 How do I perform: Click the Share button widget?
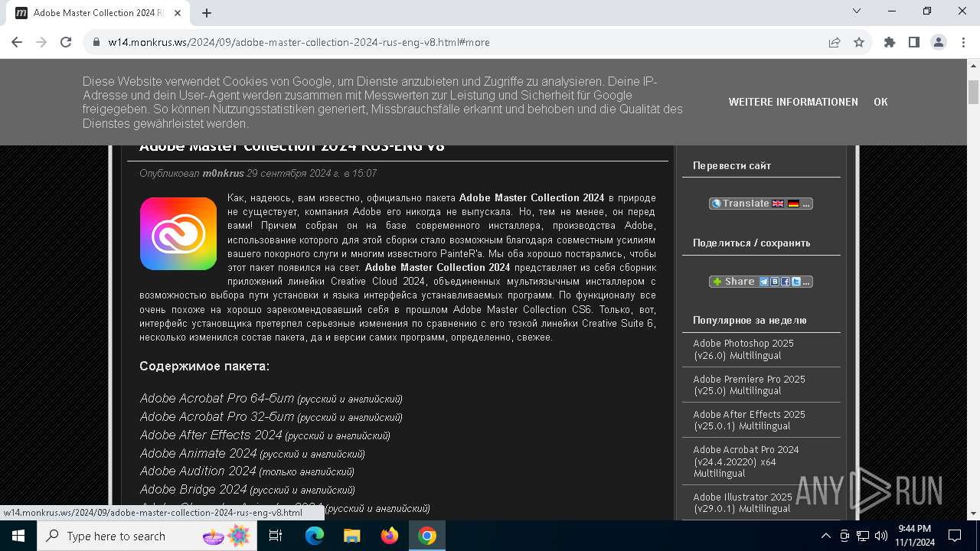tap(761, 282)
